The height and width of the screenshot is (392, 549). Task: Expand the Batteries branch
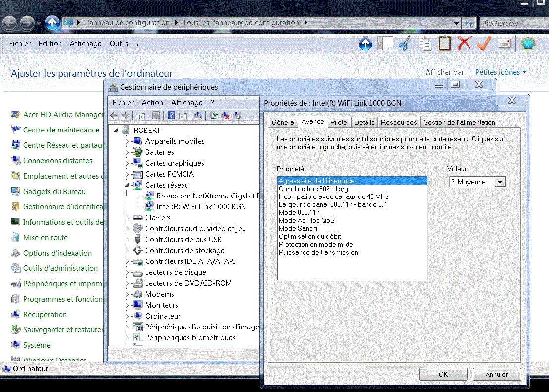[x=127, y=152]
